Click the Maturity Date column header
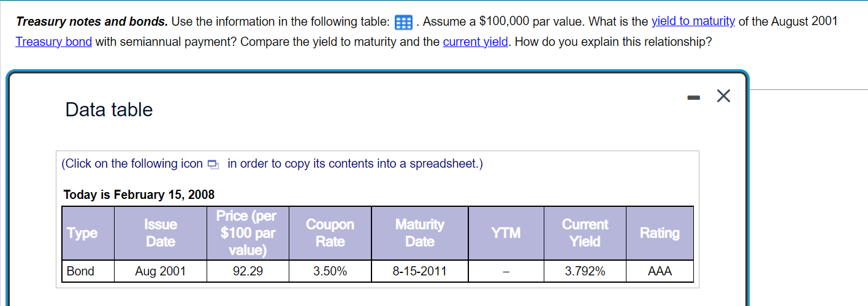The height and width of the screenshot is (306, 868). coord(420,233)
